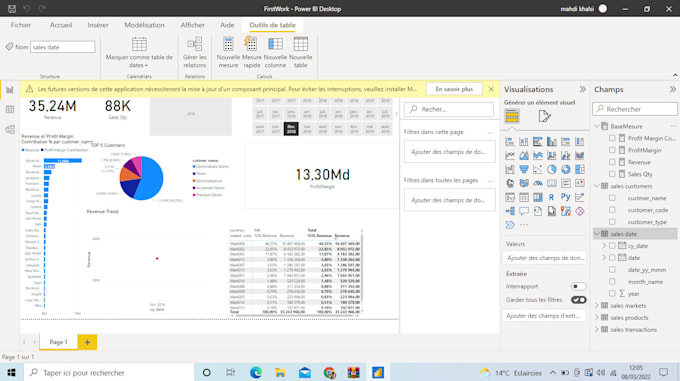
Task: Click the Windows taskbar search box
Action: (x=108, y=373)
